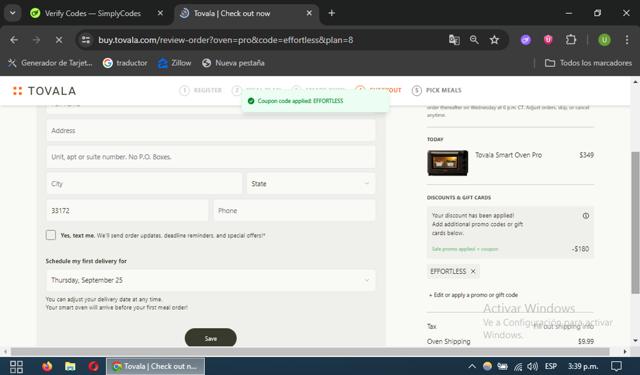The width and height of the screenshot is (640, 375).
Task: Check the Yes, text me checkbox
Action: point(51,235)
